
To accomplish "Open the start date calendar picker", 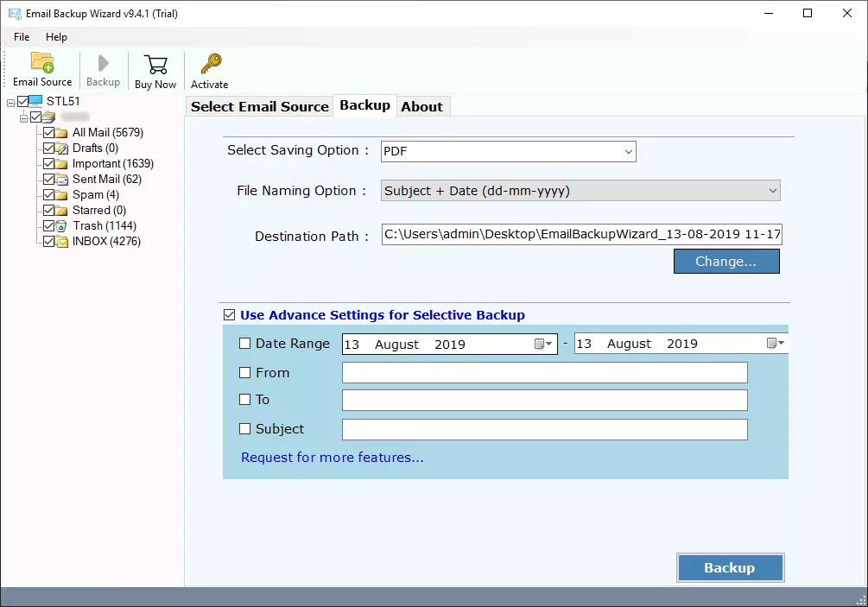I will [x=542, y=344].
